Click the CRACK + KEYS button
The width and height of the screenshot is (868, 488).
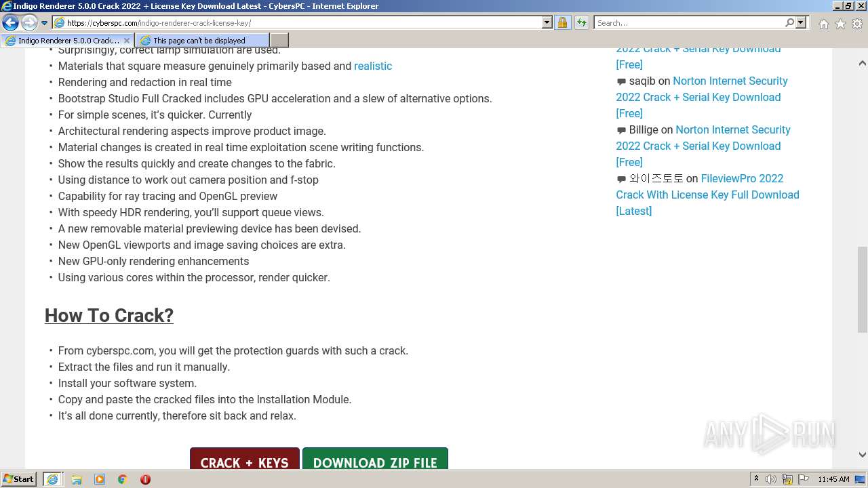pyautogui.click(x=244, y=460)
